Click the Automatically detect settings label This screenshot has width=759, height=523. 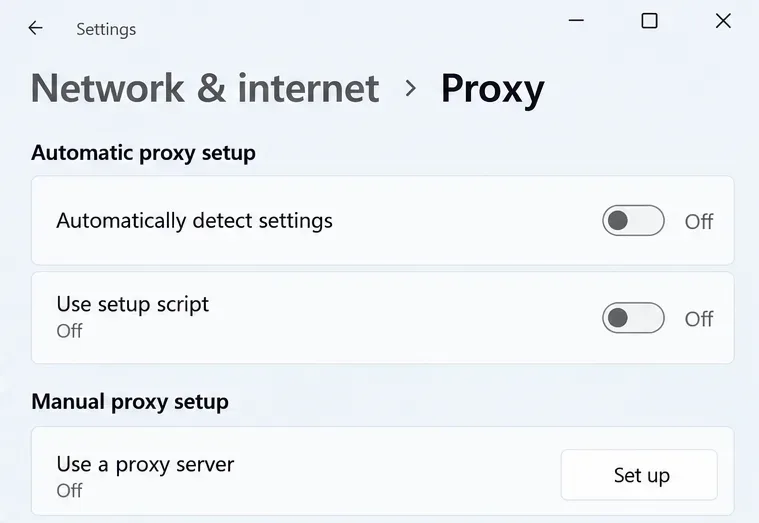click(x=195, y=221)
